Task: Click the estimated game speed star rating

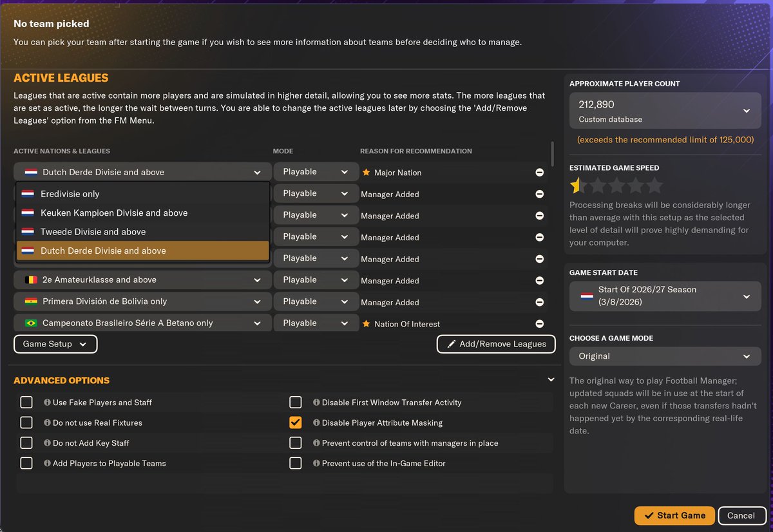Action: click(616, 186)
